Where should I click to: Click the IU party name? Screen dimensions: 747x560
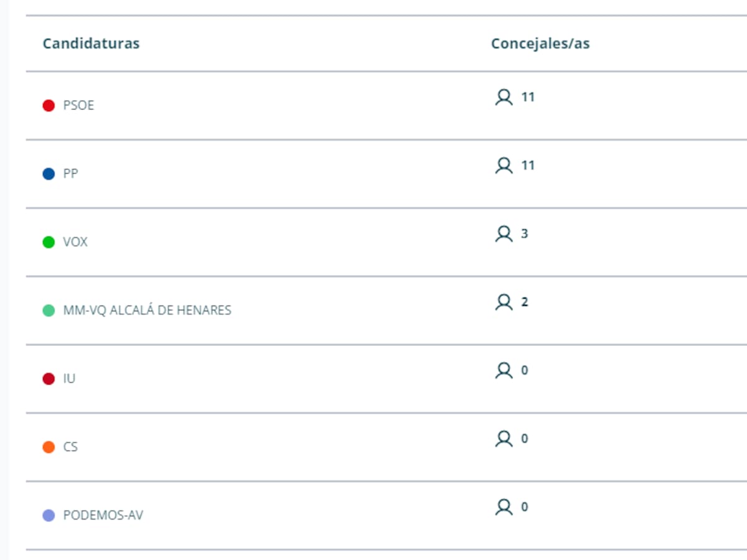(x=69, y=379)
